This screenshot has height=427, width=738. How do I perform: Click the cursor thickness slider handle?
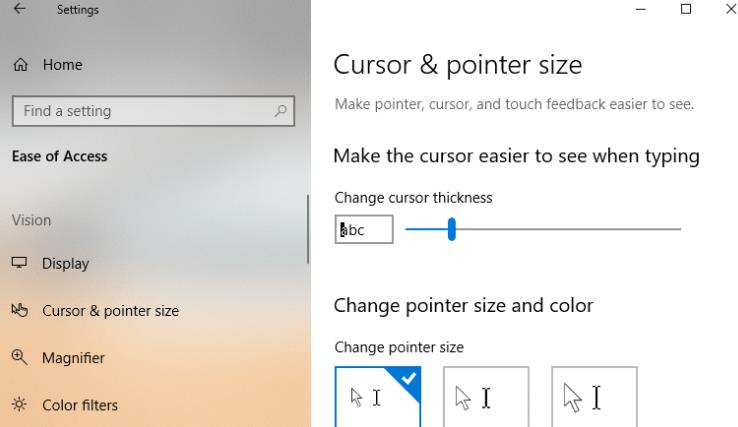coord(452,229)
